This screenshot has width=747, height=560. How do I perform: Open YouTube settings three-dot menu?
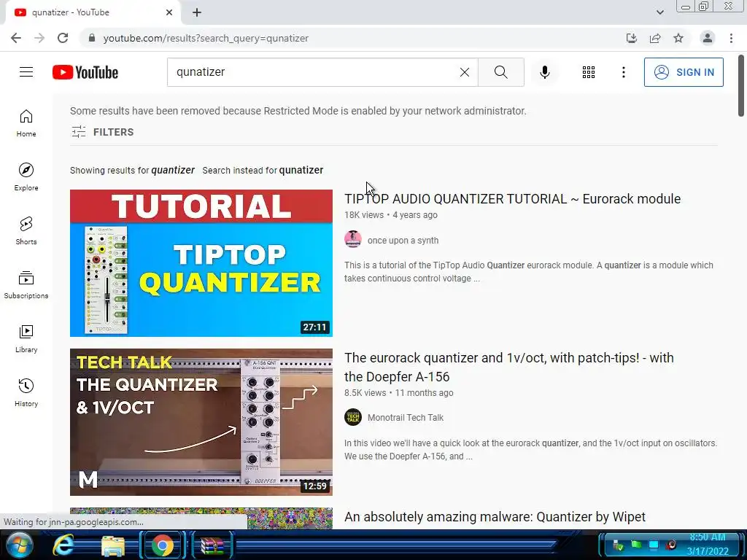click(623, 72)
